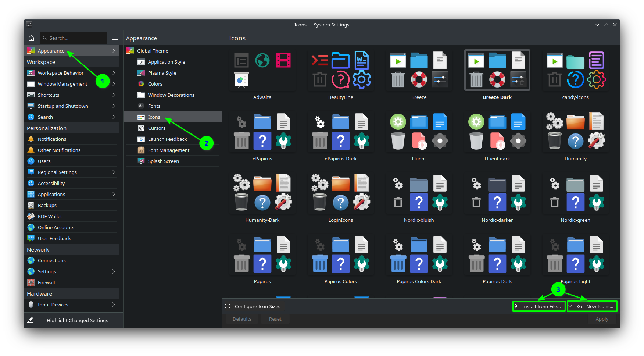Click the Users icon
This screenshot has height=356, width=644.
(x=31, y=161)
